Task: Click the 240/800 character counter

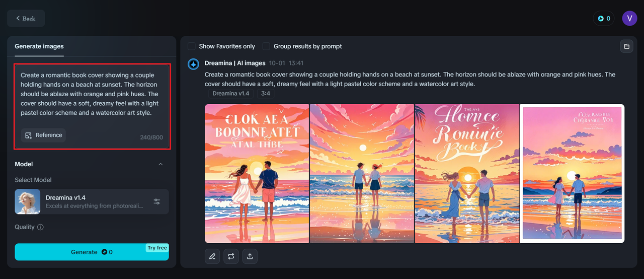Action: [151, 137]
